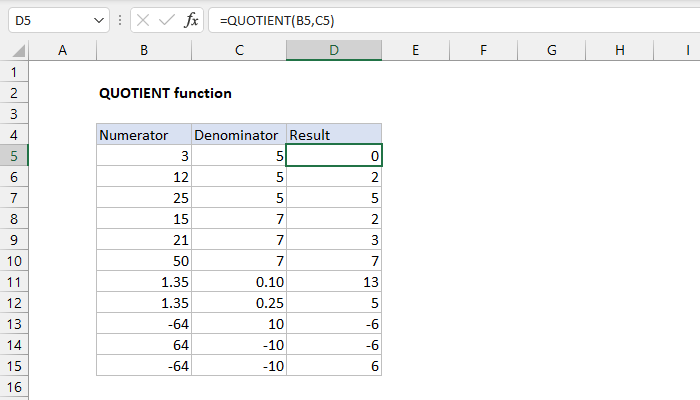Select cell B5 containing 3
This screenshot has height=400, width=700.
click(144, 156)
